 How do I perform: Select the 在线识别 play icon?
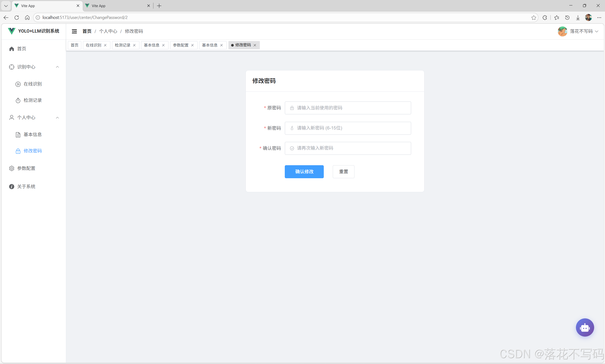[18, 84]
